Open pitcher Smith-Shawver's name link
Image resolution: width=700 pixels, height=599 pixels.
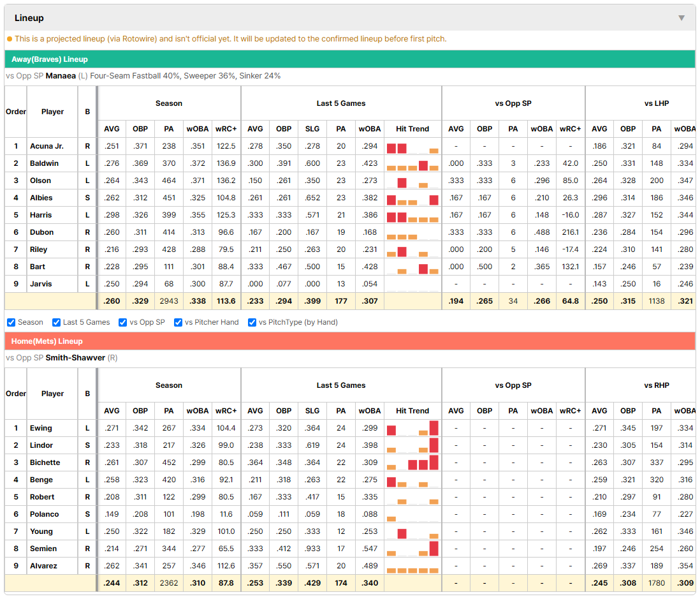click(75, 358)
